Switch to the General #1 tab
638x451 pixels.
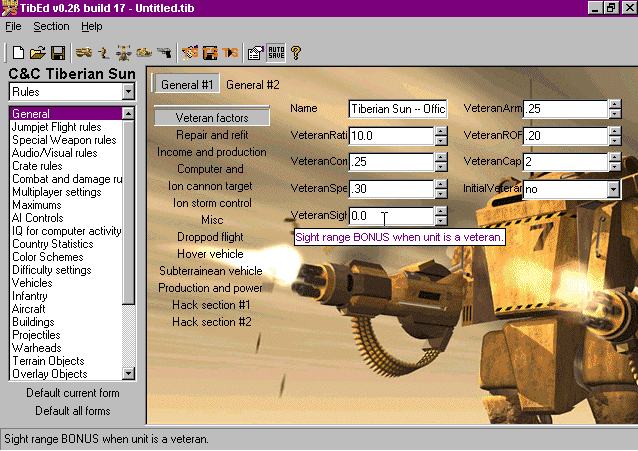tap(187, 85)
